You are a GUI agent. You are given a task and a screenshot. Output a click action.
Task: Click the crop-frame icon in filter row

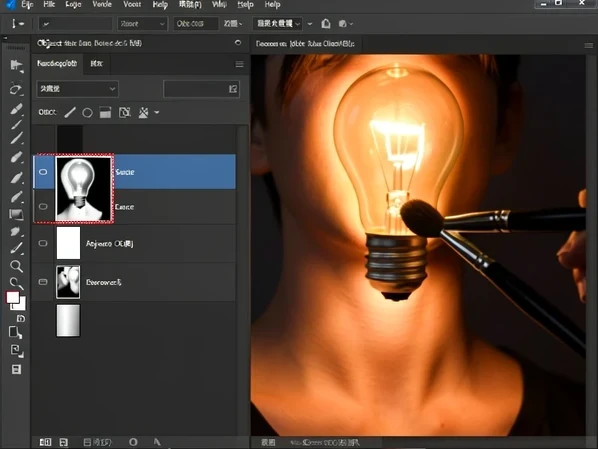[125, 113]
